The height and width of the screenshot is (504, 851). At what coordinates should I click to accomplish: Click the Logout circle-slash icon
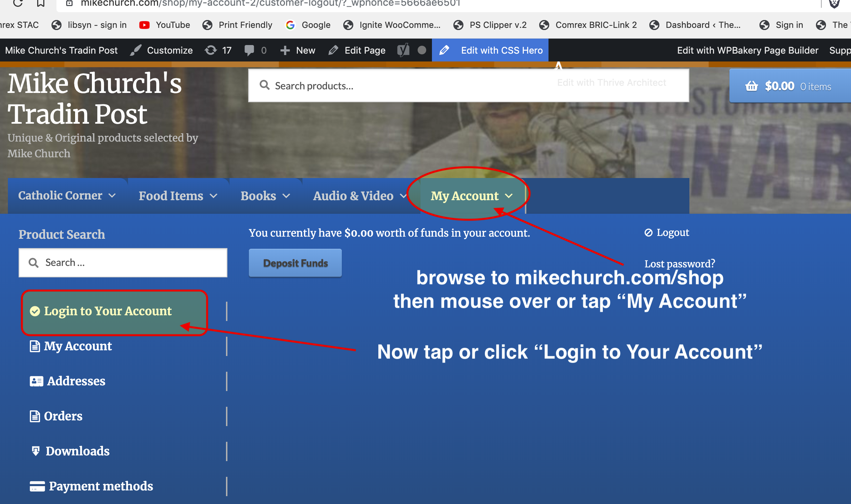click(x=648, y=233)
